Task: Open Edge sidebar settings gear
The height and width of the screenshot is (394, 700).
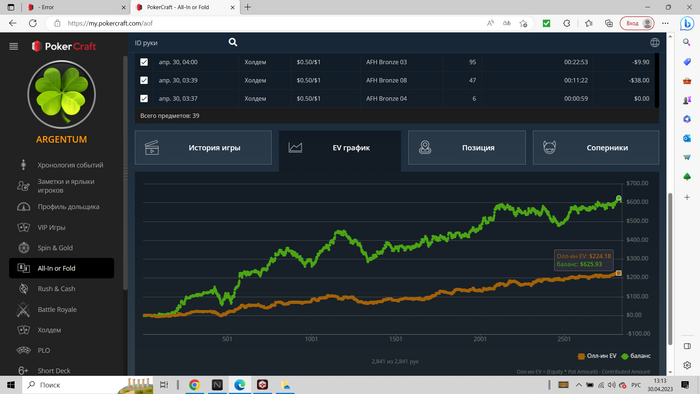Action: click(x=687, y=365)
